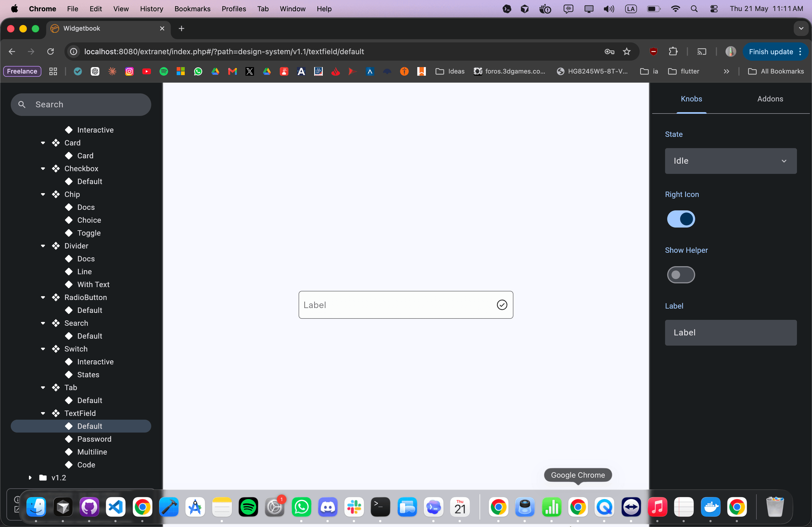Click the magnifier icon in the Widgetbook search bar

[x=22, y=104]
